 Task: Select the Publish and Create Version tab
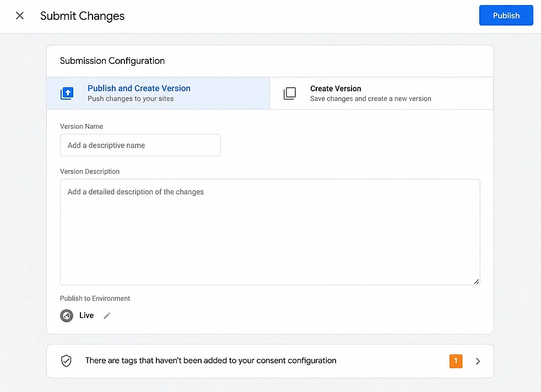[x=158, y=94]
